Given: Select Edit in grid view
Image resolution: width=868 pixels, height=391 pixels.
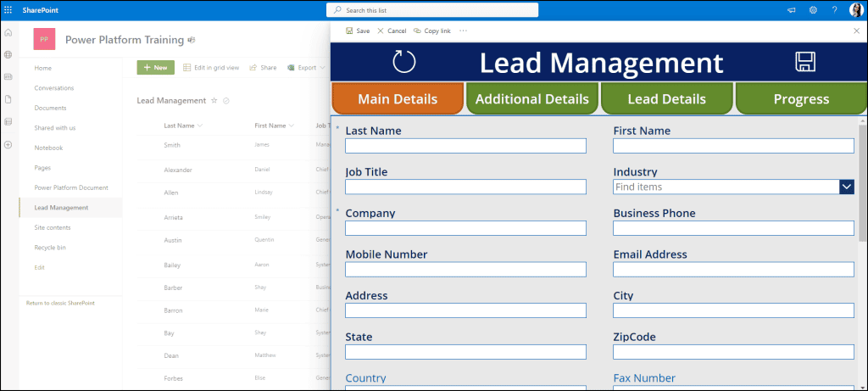Looking at the screenshot, I should coord(211,68).
